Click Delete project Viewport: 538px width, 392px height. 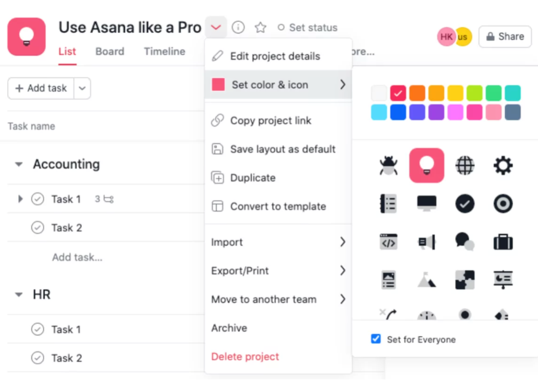[278, 356]
